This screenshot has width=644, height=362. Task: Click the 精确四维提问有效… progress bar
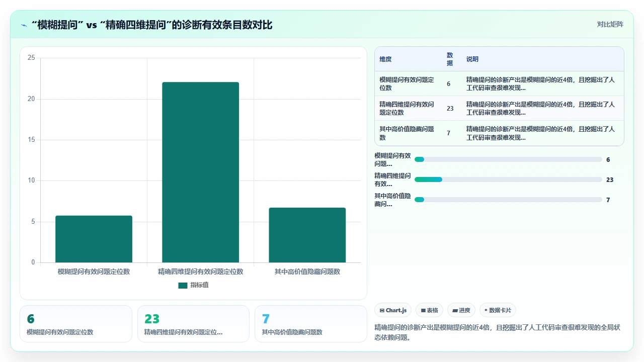pos(508,179)
